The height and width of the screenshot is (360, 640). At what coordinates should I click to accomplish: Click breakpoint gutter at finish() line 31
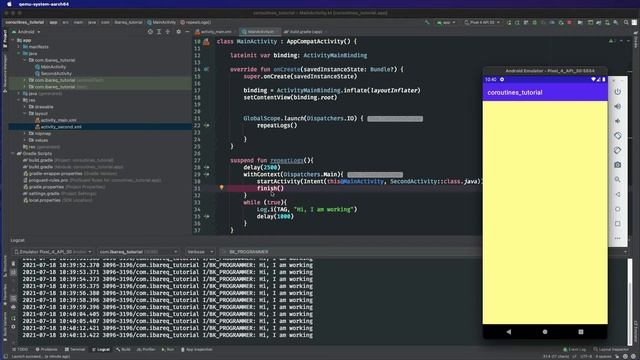207,188
